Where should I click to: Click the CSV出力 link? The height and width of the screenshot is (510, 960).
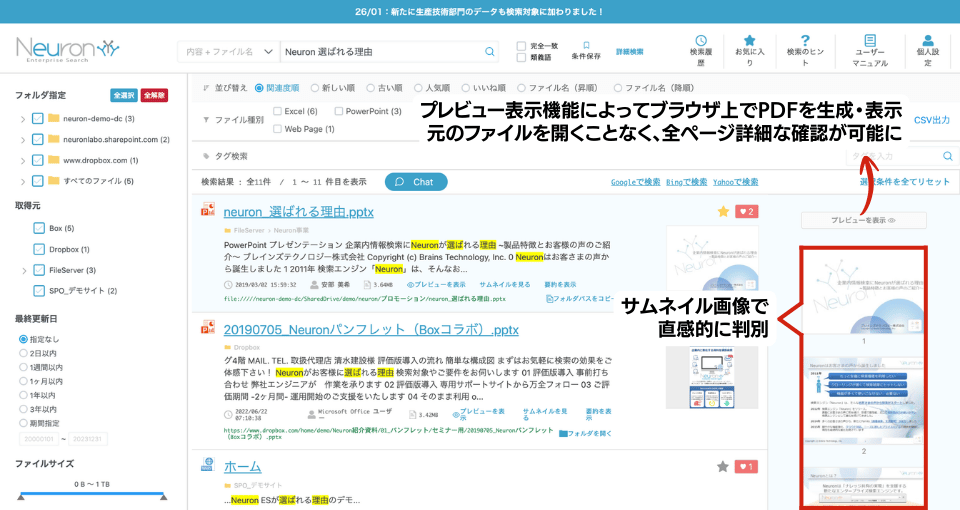click(932, 120)
